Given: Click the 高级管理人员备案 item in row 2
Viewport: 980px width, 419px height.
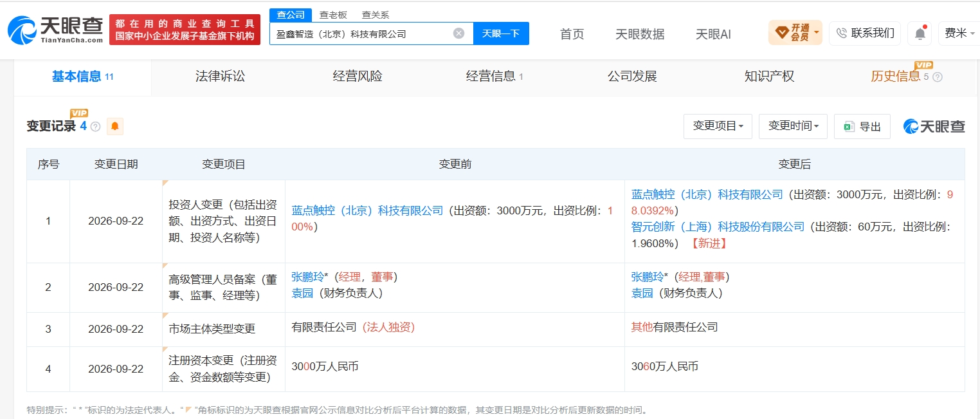Looking at the screenshot, I should point(223,288).
